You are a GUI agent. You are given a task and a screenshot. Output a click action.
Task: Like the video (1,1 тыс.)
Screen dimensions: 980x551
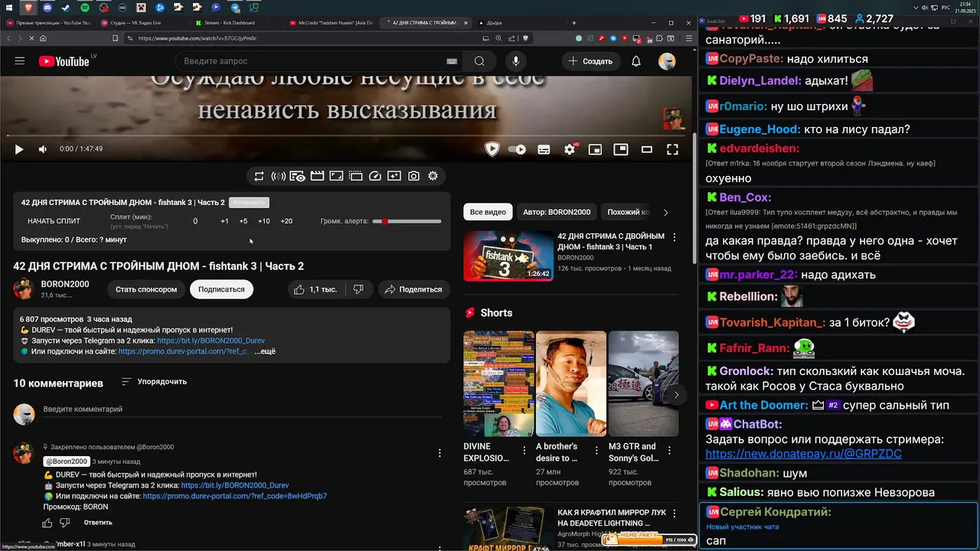315,289
